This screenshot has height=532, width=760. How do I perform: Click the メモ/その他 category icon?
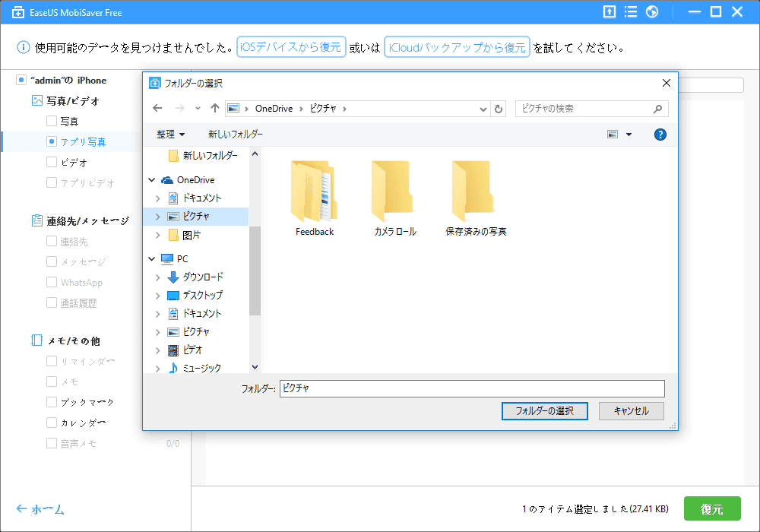pos(36,340)
